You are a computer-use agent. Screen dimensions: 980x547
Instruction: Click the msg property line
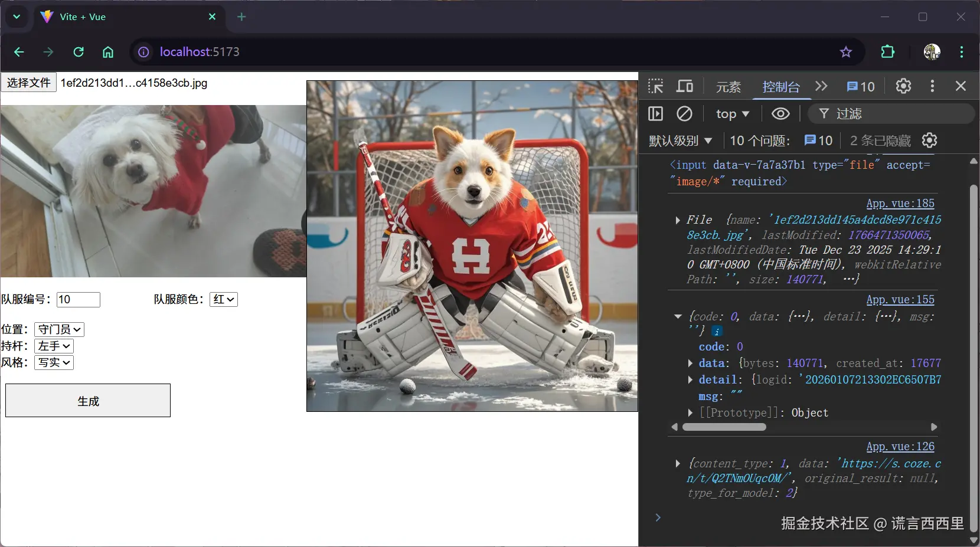(720, 396)
